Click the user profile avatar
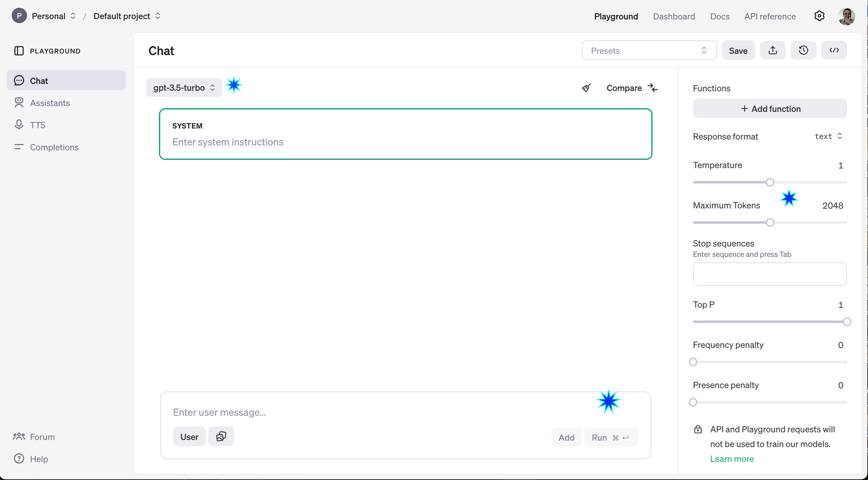The height and width of the screenshot is (480, 868). tap(846, 17)
